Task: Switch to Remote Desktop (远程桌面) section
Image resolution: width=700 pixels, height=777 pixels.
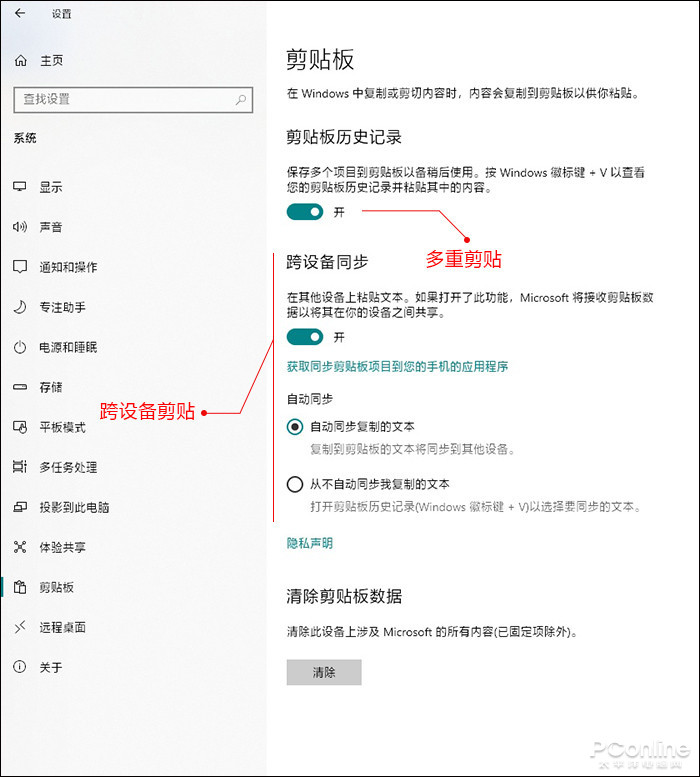Action: 62,627
